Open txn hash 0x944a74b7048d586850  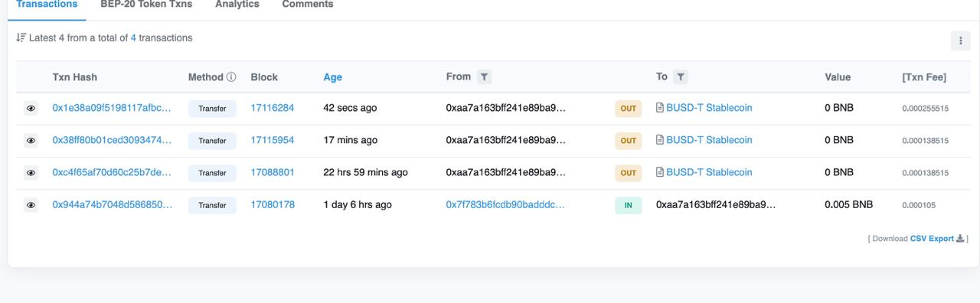(112, 204)
